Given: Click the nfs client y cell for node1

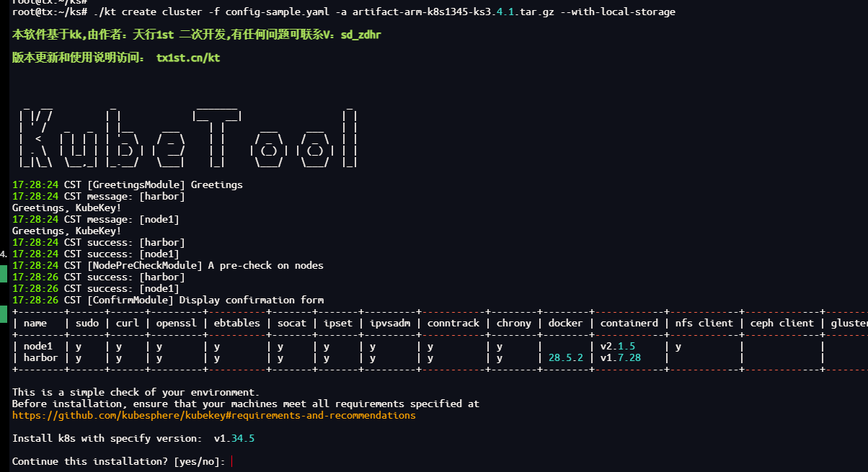Looking at the screenshot, I should click(x=678, y=346).
